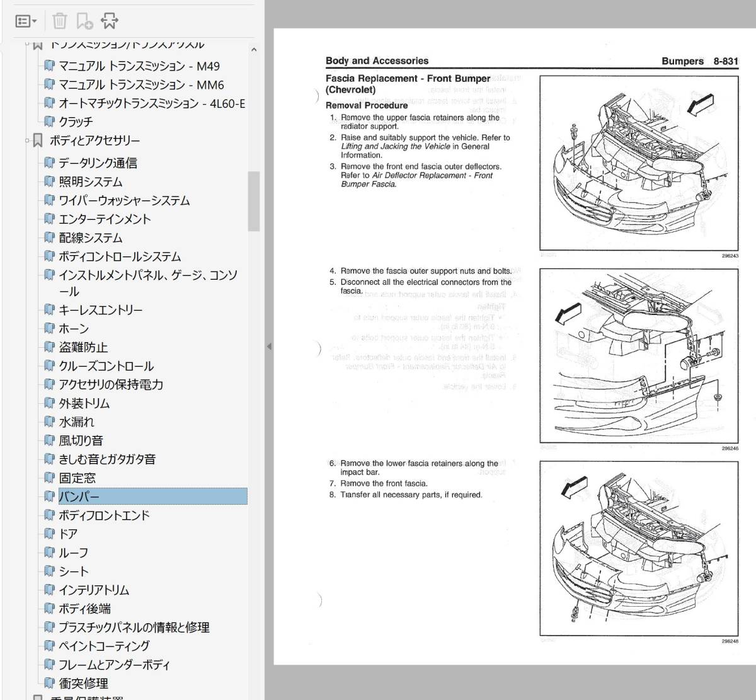Jump to the プラスチックパネルの情報と修理 bookmark

134,627
